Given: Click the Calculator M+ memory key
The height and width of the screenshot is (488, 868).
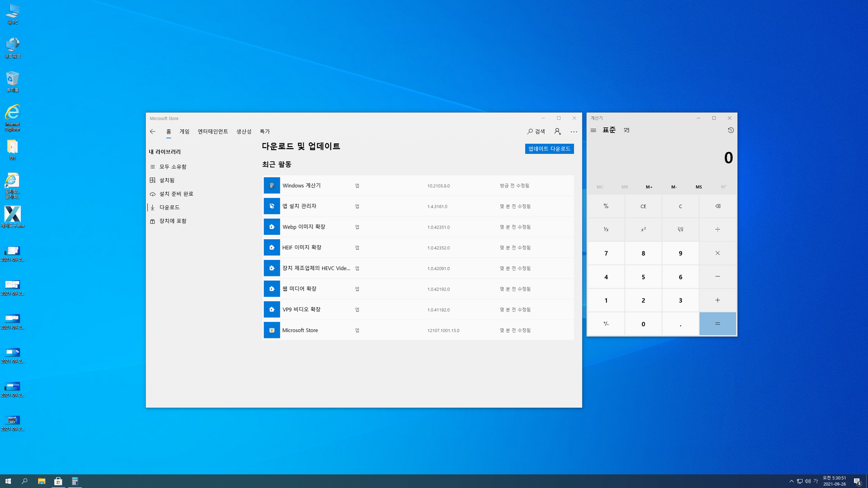Looking at the screenshot, I should pos(649,187).
